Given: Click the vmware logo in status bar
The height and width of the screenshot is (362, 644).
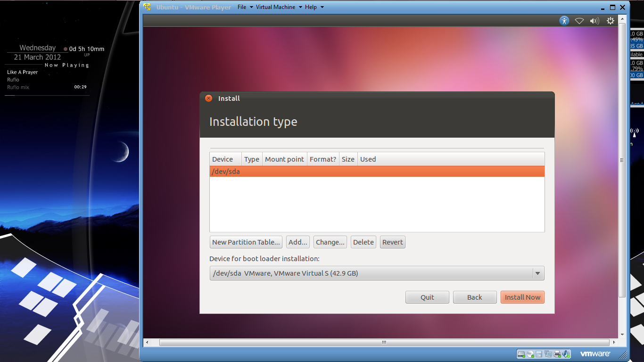Looking at the screenshot, I should (595, 354).
